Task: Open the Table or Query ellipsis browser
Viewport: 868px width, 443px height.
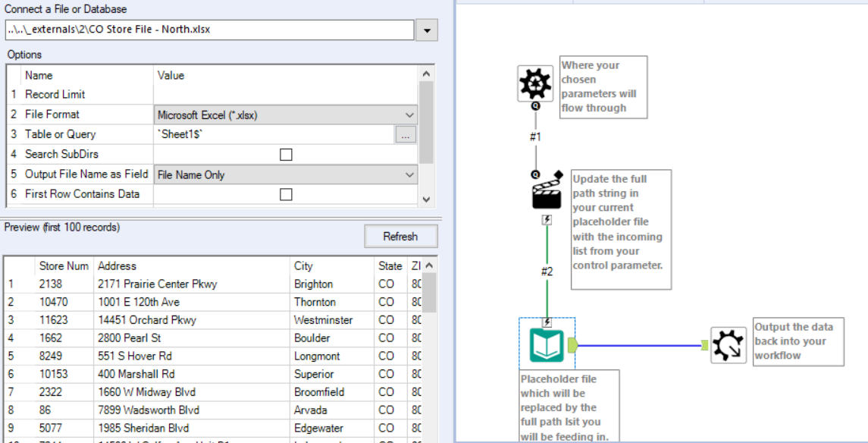Action: (406, 134)
